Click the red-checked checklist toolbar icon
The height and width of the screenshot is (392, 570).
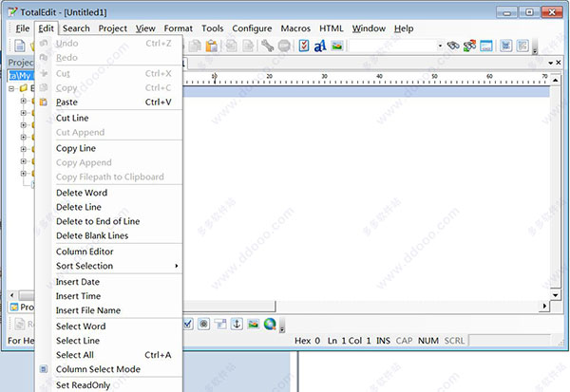tap(304, 46)
